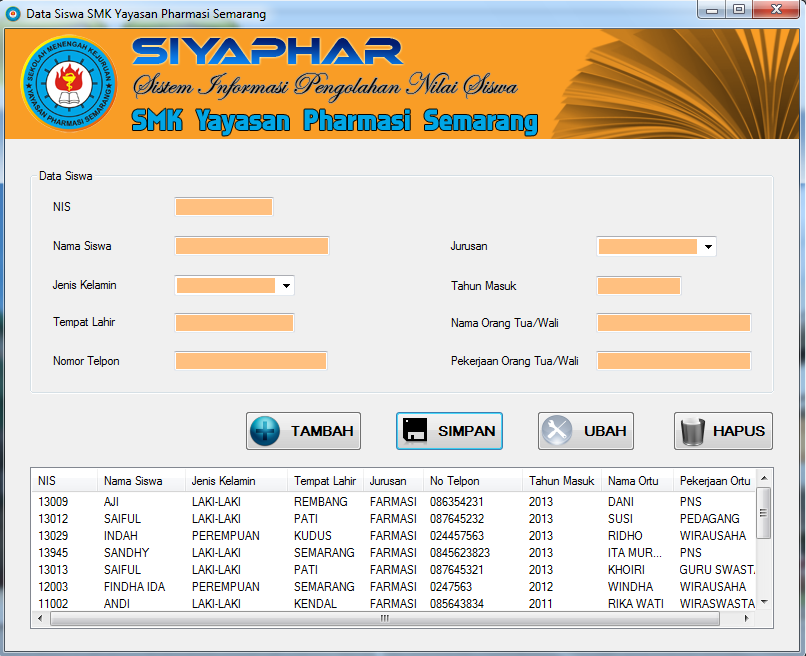Viewport: 806px width, 656px height.
Task: Focus the Tempat Lahir input field
Action: click(x=234, y=323)
